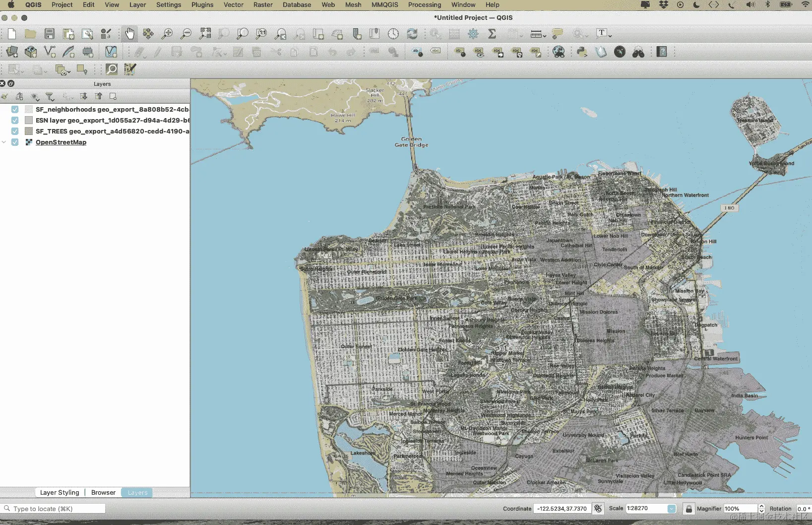Open the measure tool dropdown arrow
The width and height of the screenshot is (812, 525).
tap(545, 36)
